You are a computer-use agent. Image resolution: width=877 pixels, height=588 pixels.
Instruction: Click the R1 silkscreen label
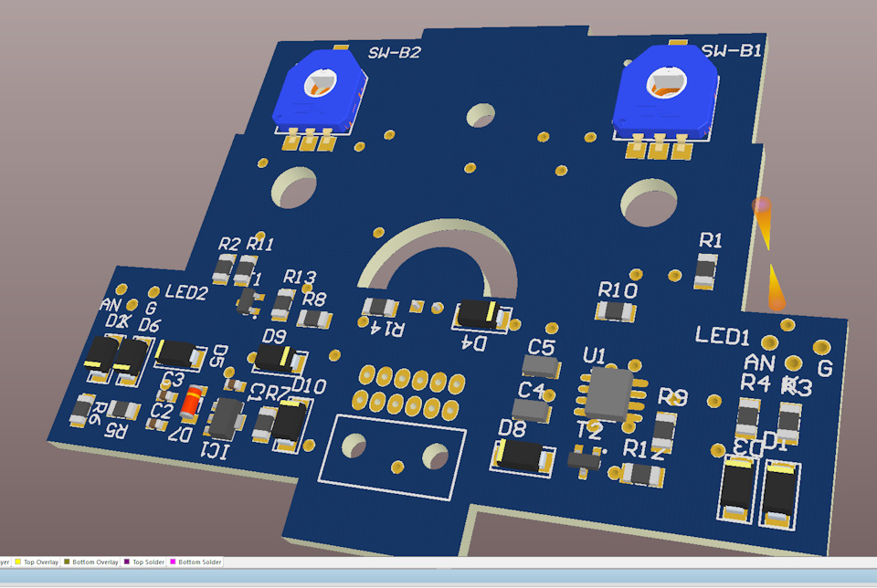point(711,240)
